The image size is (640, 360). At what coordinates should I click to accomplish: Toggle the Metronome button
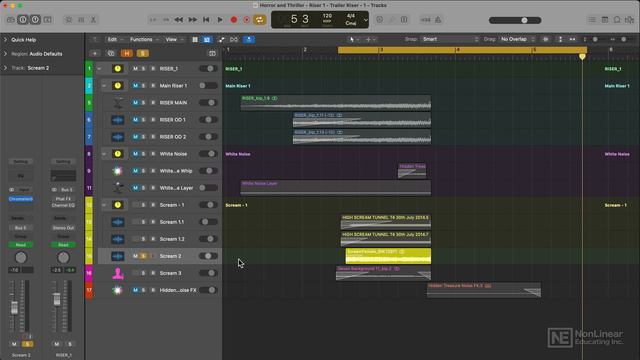(438, 20)
